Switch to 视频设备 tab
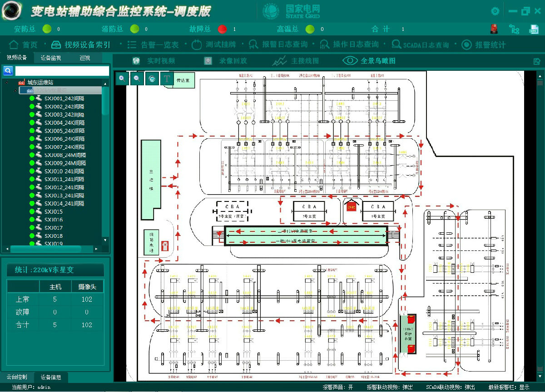The height and width of the screenshot is (392, 545). pos(17,58)
